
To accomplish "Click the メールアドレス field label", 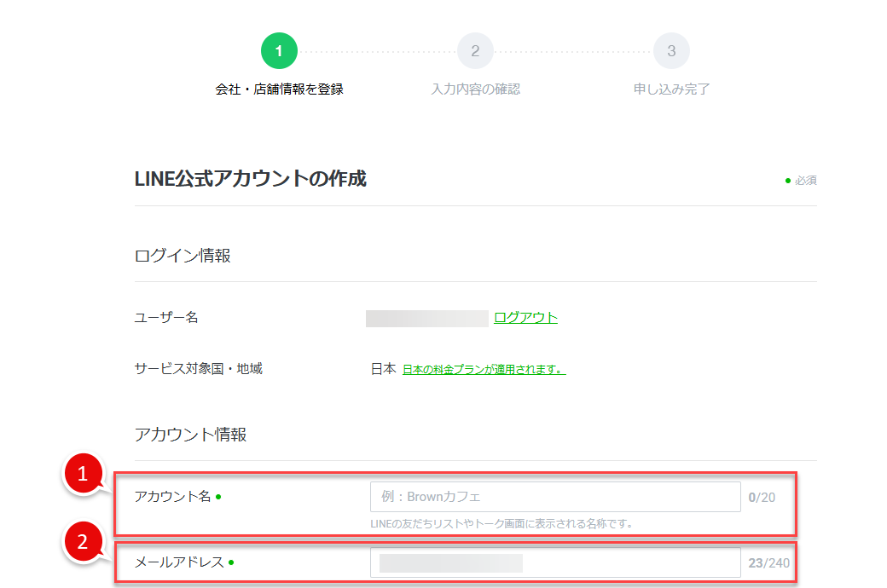I will 179,562.
